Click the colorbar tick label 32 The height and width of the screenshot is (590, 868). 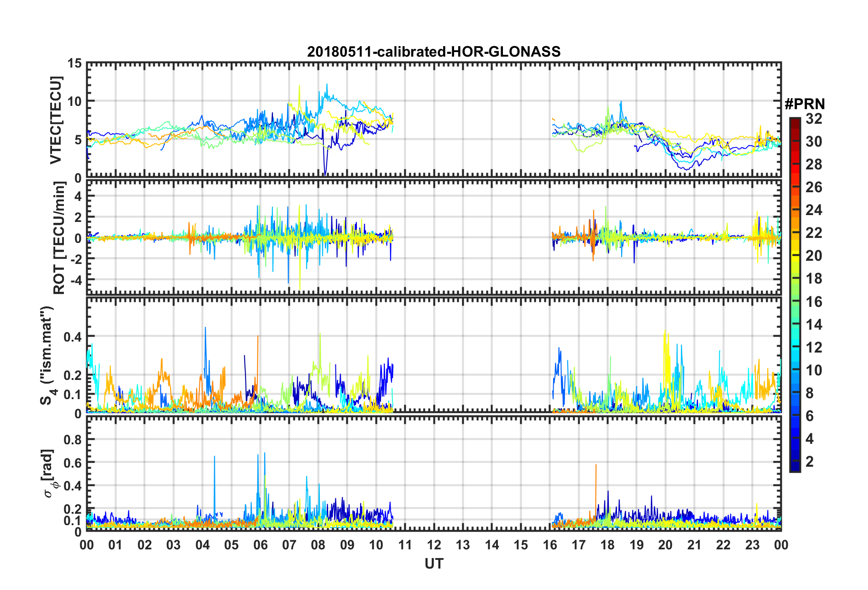[814, 119]
